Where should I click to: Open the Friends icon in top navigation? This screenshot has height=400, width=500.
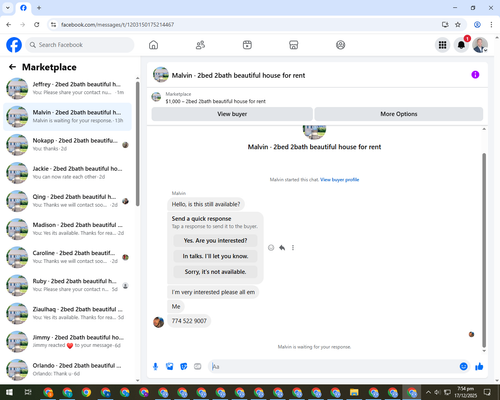click(200, 45)
